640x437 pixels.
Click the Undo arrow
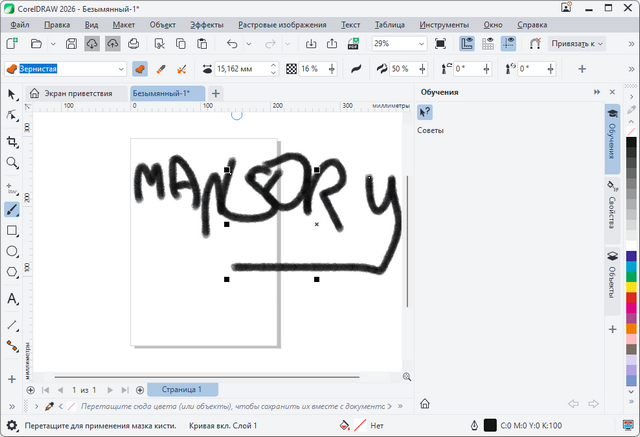click(x=232, y=44)
